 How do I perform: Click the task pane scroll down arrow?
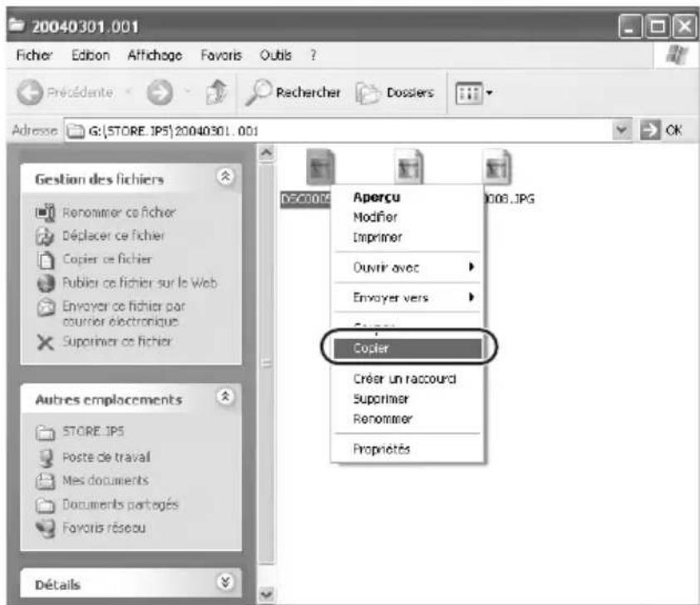(x=267, y=594)
